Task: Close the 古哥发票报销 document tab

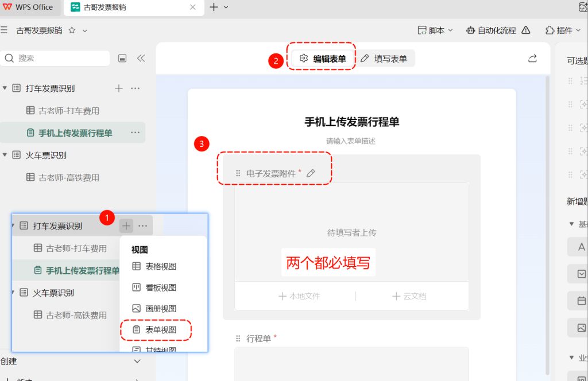Action: point(193,7)
